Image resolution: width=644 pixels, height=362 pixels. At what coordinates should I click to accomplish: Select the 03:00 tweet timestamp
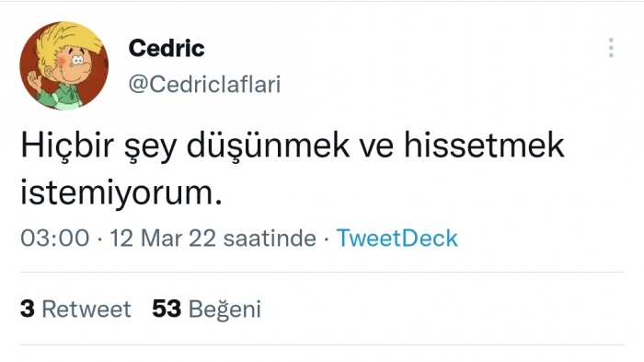click(x=55, y=239)
